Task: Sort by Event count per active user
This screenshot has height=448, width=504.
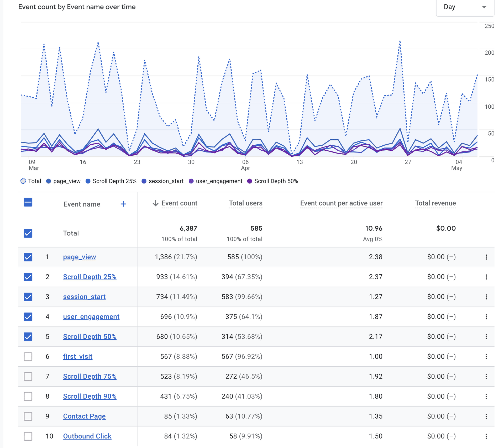Action: (341, 203)
